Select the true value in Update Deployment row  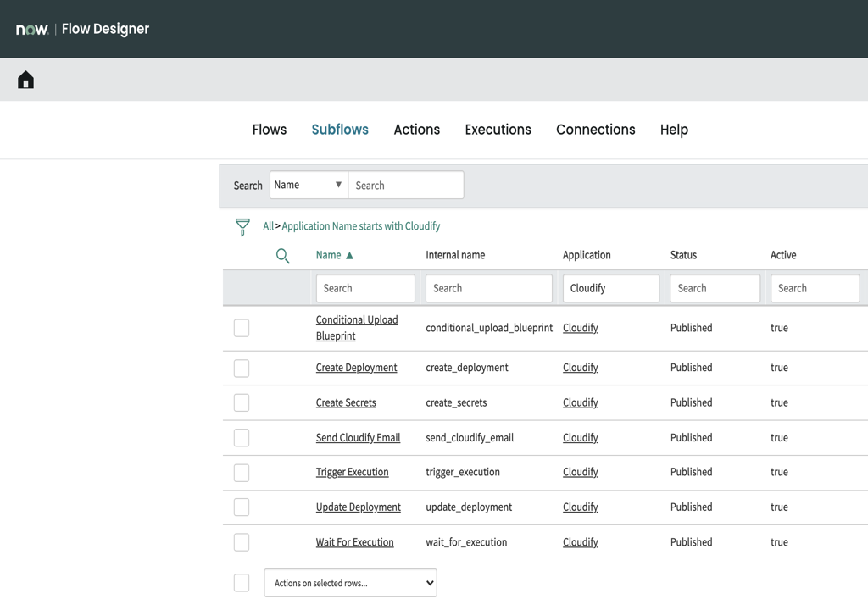pos(780,507)
